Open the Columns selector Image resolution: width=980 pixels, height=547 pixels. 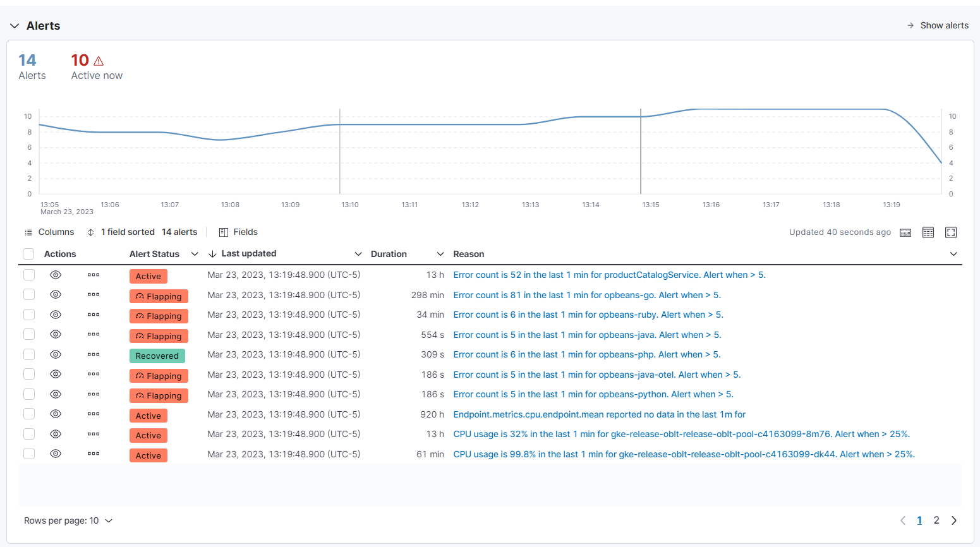(49, 232)
